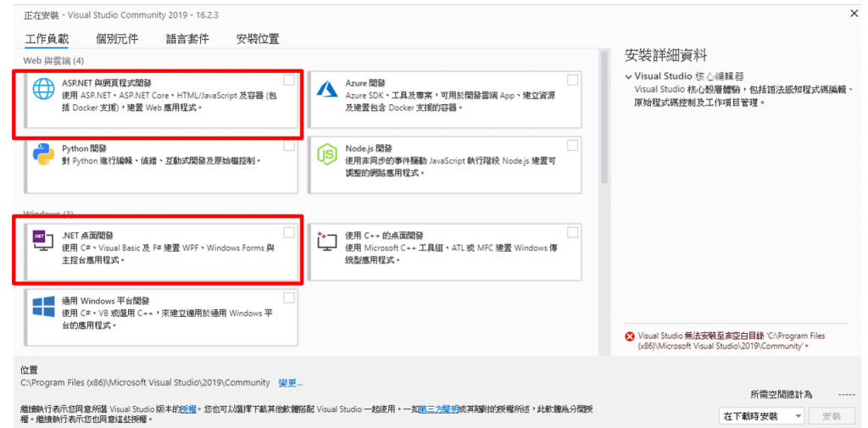The image size is (868, 428).
Task: Select the Node.js 開發 title text
Action: tap(368, 148)
